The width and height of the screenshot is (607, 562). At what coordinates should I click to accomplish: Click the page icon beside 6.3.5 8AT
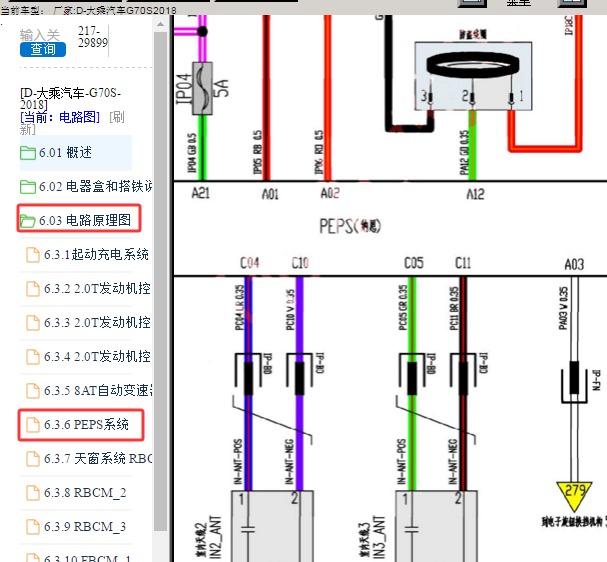tap(33, 391)
